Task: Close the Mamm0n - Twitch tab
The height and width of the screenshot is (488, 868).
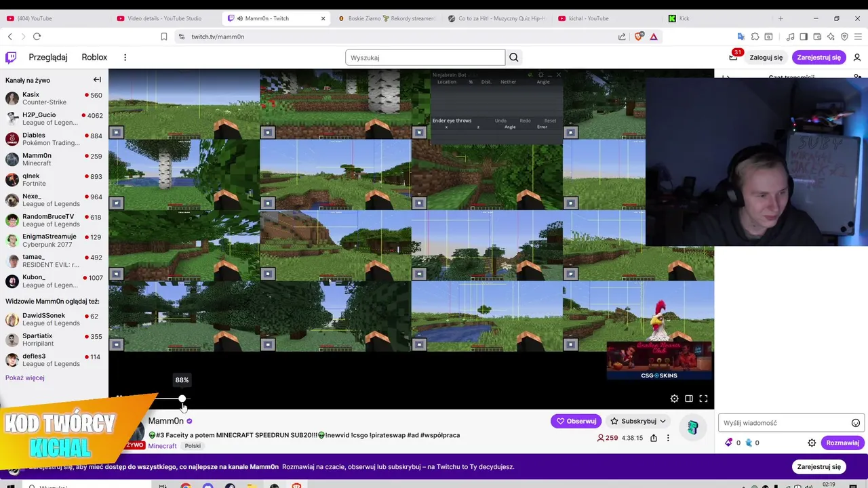Action: tap(323, 18)
